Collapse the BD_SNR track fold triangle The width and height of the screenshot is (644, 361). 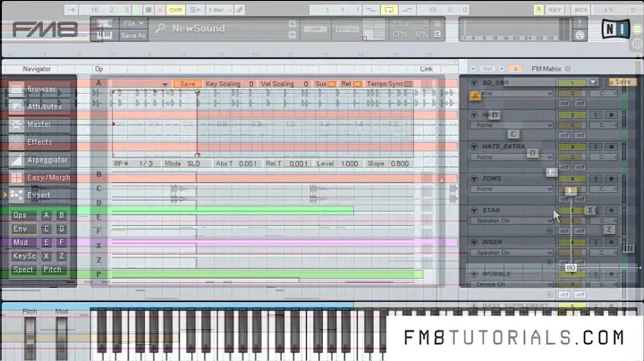click(x=474, y=83)
